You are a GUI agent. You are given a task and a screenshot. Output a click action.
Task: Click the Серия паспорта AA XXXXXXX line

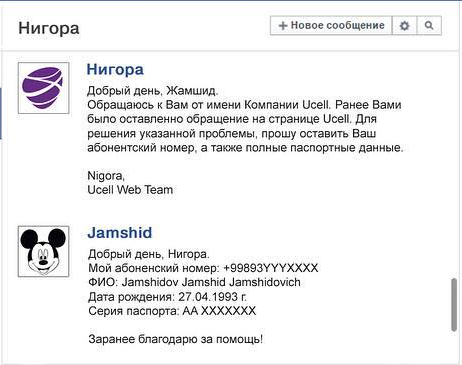point(172,311)
